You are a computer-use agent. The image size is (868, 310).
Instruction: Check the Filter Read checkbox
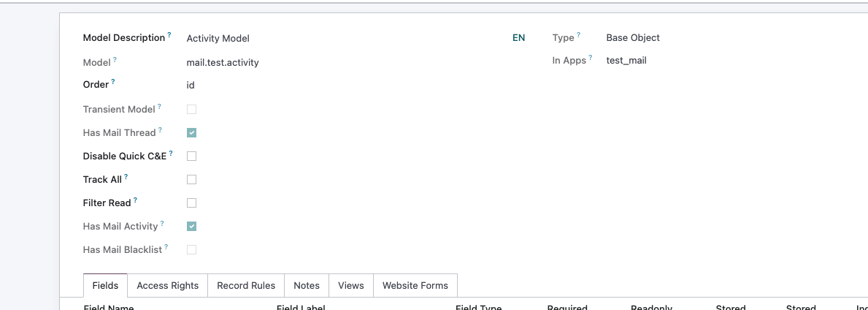(x=192, y=203)
